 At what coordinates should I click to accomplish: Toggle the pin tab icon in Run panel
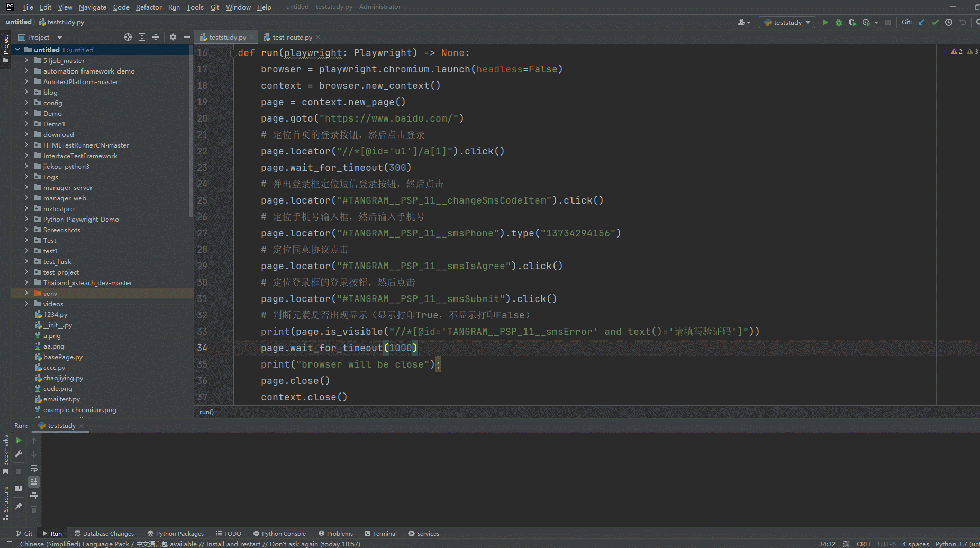[x=19, y=506]
